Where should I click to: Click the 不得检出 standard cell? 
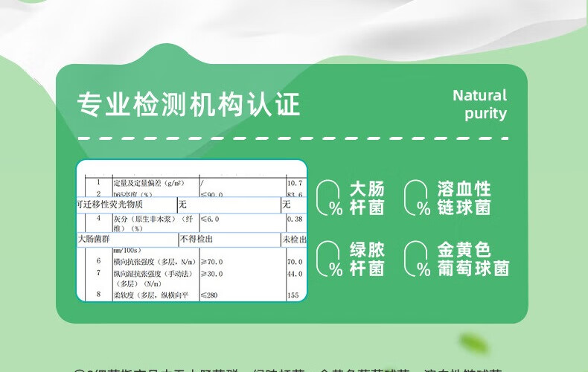pos(196,240)
